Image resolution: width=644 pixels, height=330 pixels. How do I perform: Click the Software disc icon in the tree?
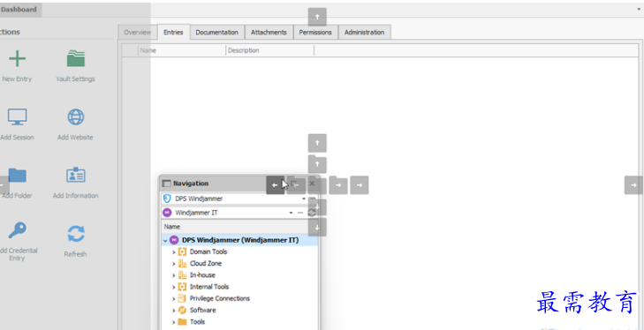pyautogui.click(x=182, y=311)
